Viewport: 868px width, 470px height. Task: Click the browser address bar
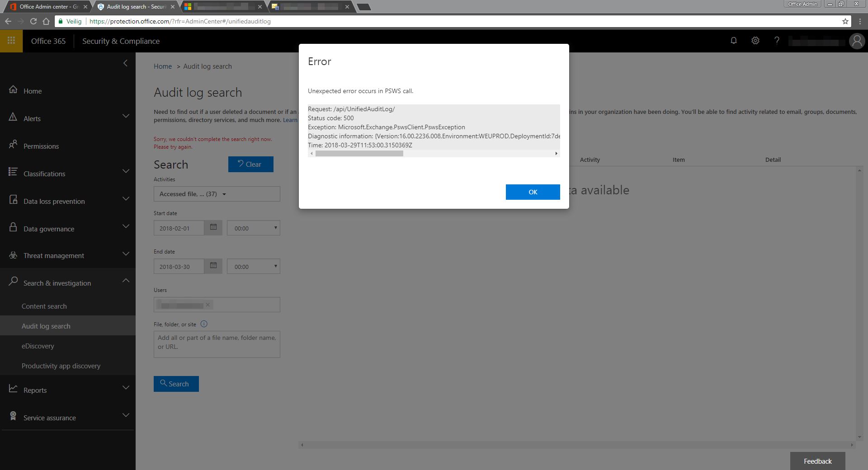452,21
